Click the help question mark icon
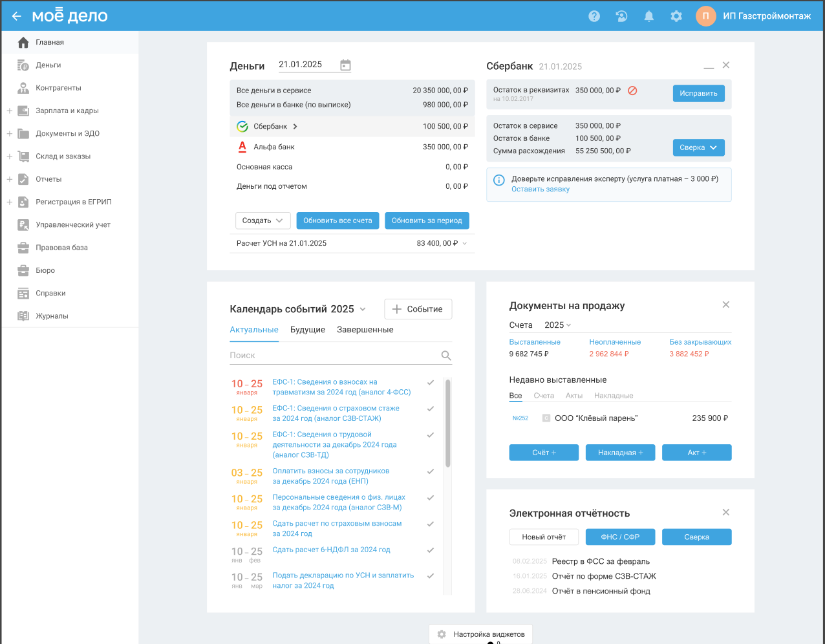The height and width of the screenshot is (644, 825). tap(594, 16)
